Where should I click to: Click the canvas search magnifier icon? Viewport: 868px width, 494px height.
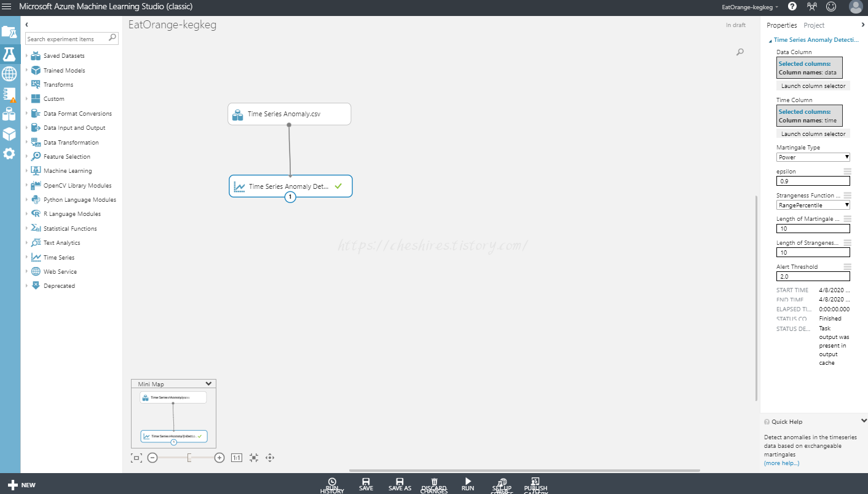[740, 52]
